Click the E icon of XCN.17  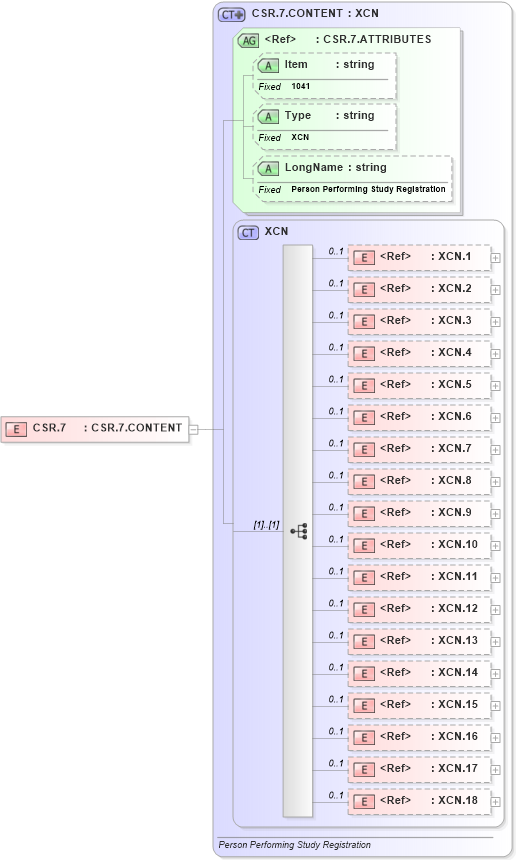(364, 770)
